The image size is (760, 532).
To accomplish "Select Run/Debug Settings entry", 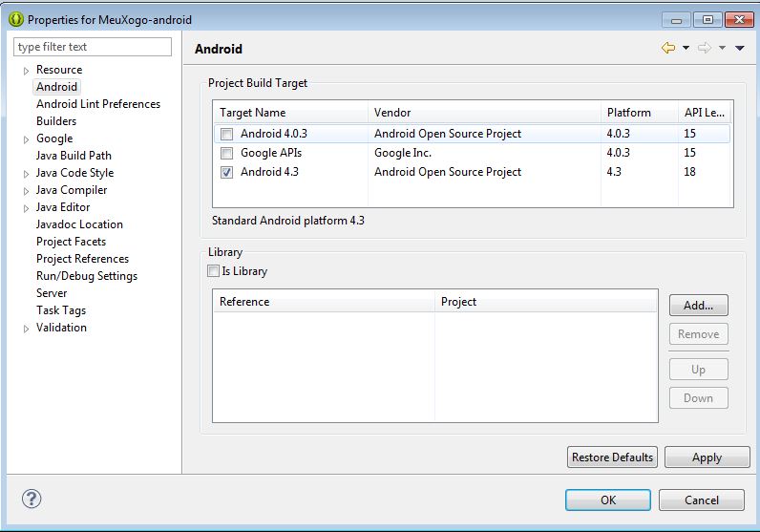I will tap(87, 276).
